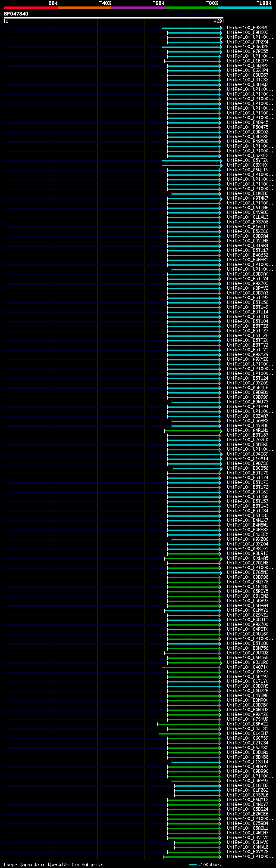Select the UniRef100_P50475 row label
This screenshot has height=868, width=276.
pos(248,127)
